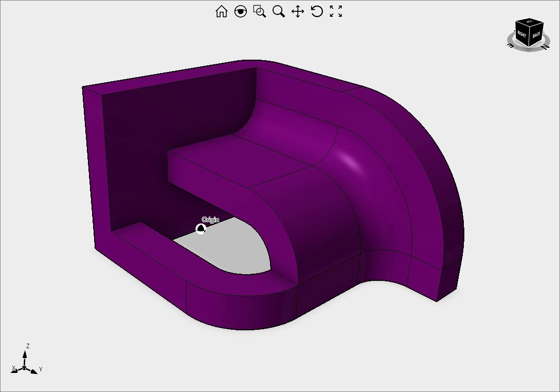This screenshot has width=560, height=392.
Task: Click the N compass label under view cube
Action: 545,47
